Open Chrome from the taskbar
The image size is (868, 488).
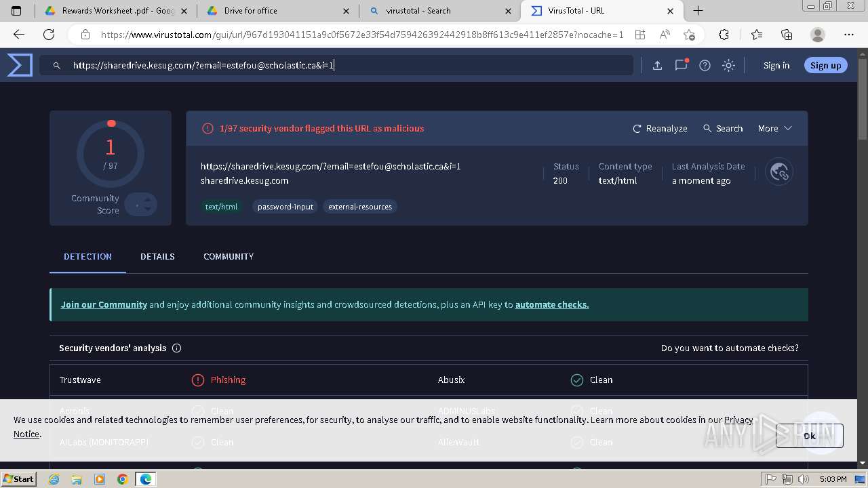[x=122, y=479]
